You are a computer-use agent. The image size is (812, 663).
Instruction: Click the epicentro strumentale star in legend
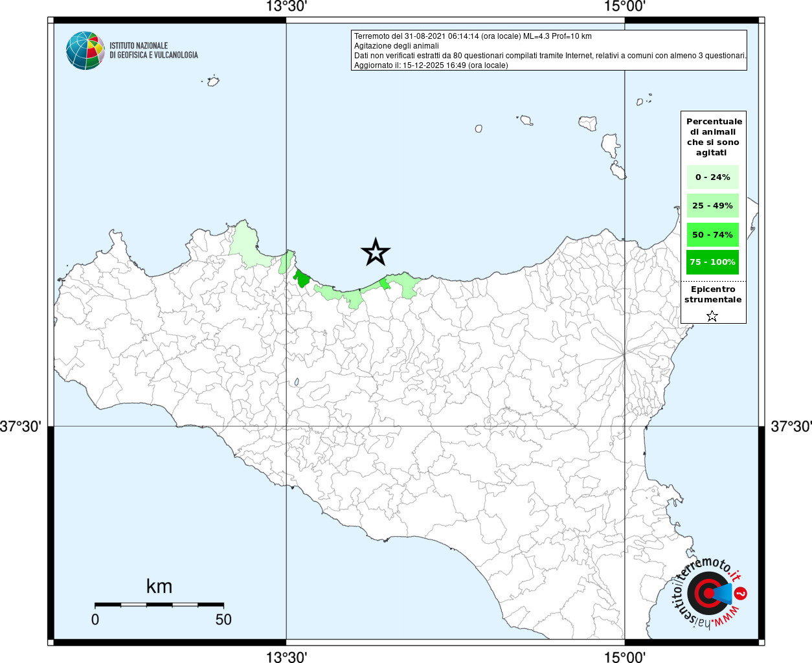pos(712,316)
